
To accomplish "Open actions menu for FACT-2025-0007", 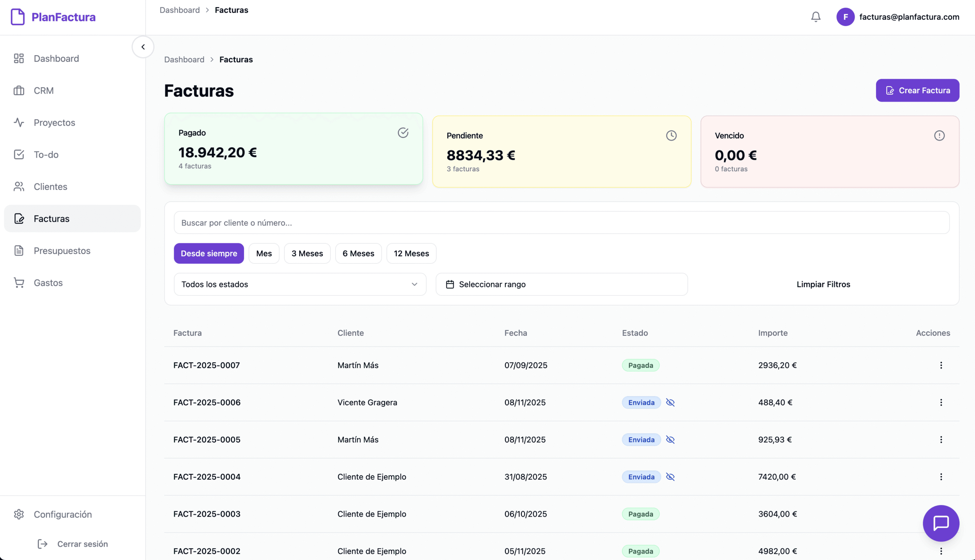I will pos(941,365).
